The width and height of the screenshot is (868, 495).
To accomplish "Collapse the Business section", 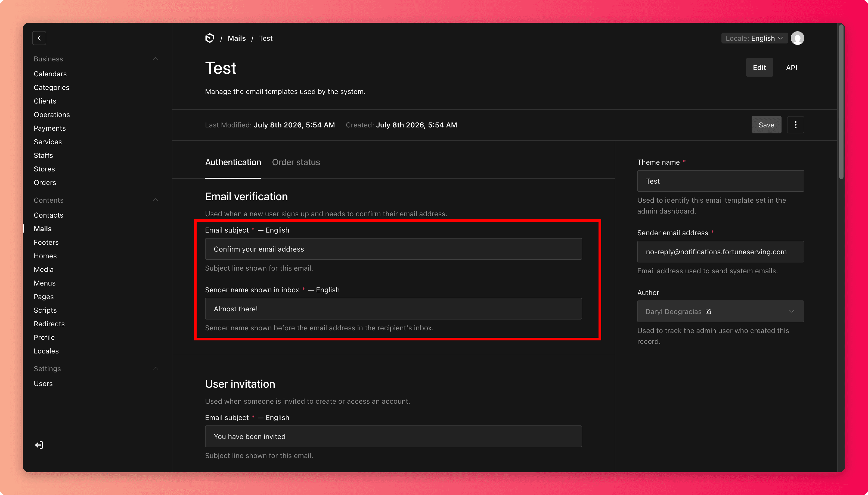I will 156,59.
